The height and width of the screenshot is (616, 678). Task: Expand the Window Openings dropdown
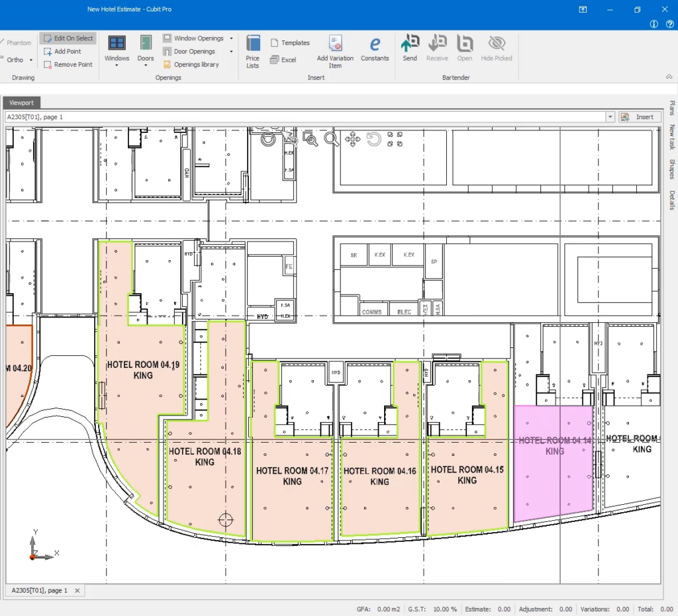point(230,38)
